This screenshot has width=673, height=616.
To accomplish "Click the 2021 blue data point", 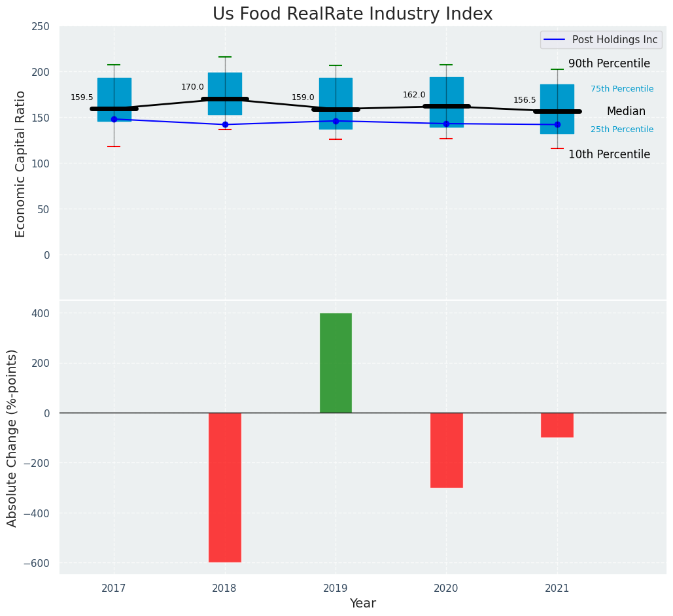I will coord(557,124).
